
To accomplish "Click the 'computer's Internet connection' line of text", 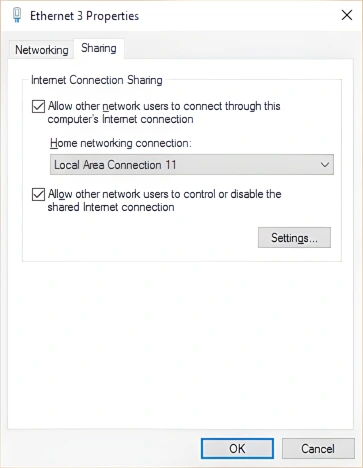I will tap(120, 119).
